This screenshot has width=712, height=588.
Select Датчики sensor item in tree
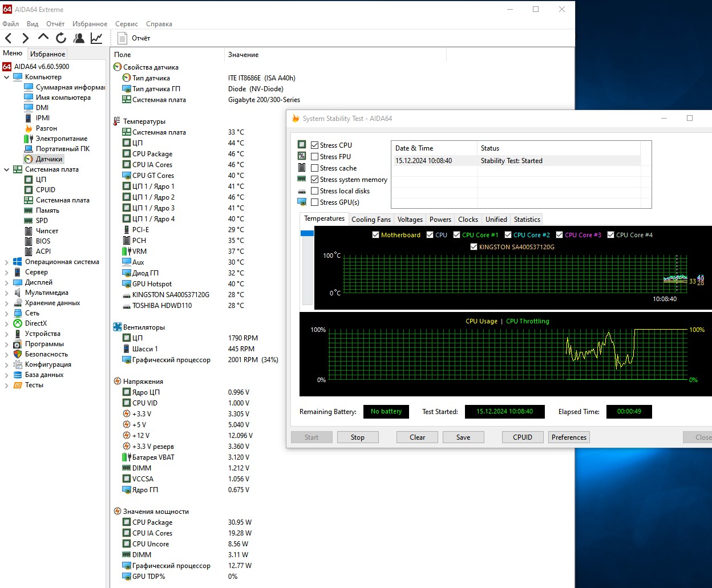click(48, 159)
